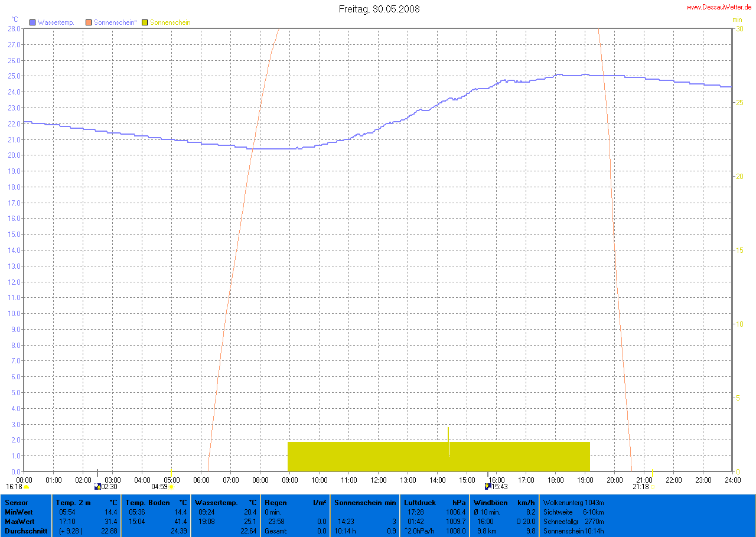Open the www.DessauWetter.de link
This screenshot has width=756, height=537.
tap(719, 7)
